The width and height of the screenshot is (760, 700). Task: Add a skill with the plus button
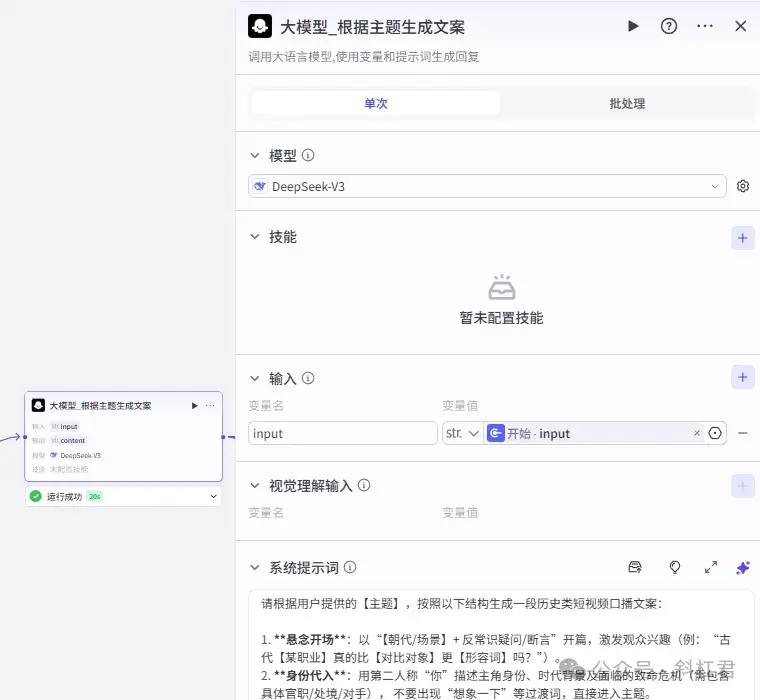point(742,238)
